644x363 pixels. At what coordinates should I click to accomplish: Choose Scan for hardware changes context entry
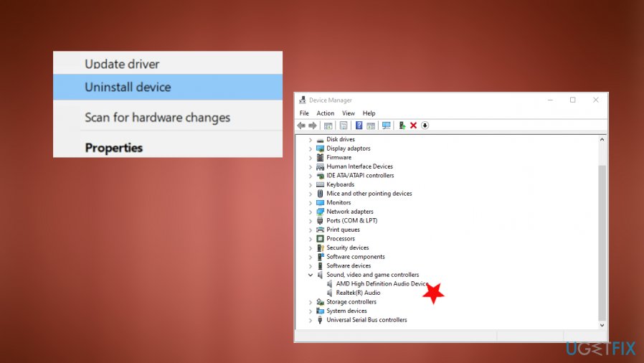click(168, 118)
